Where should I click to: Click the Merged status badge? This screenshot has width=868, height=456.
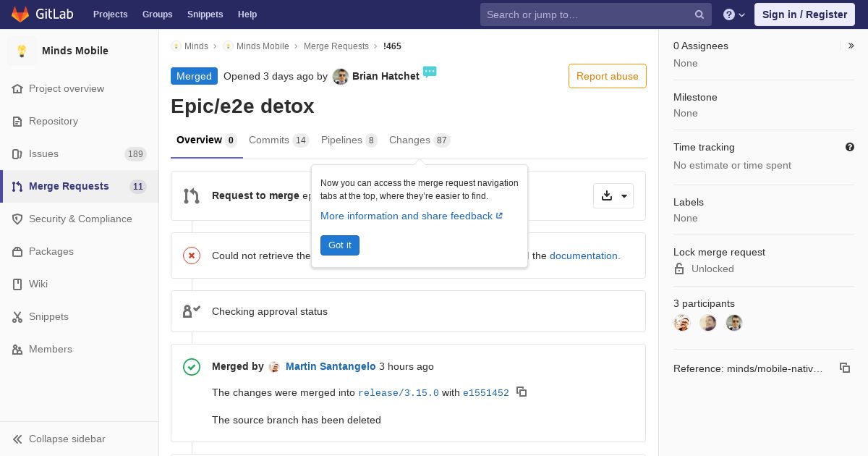click(x=194, y=76)
